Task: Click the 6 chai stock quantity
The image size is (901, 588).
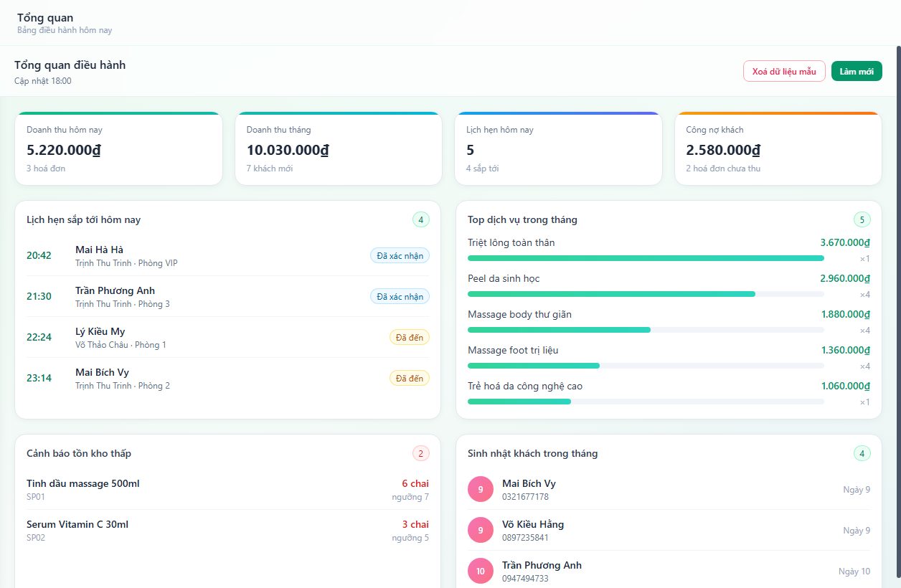Action: click(415, 484)
